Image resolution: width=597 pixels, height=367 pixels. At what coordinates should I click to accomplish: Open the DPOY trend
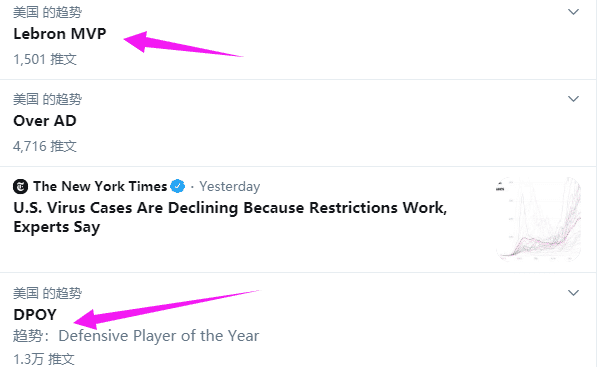[35, 314]
